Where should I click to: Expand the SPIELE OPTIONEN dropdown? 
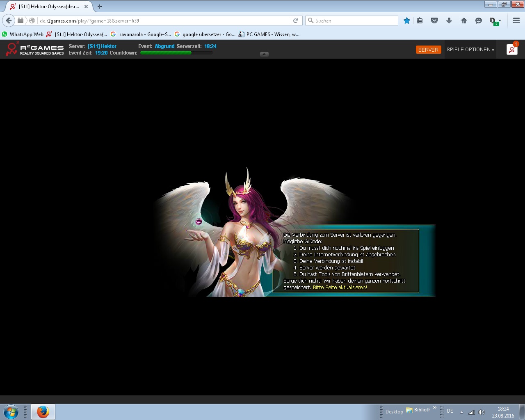click(x=470, y=50)
